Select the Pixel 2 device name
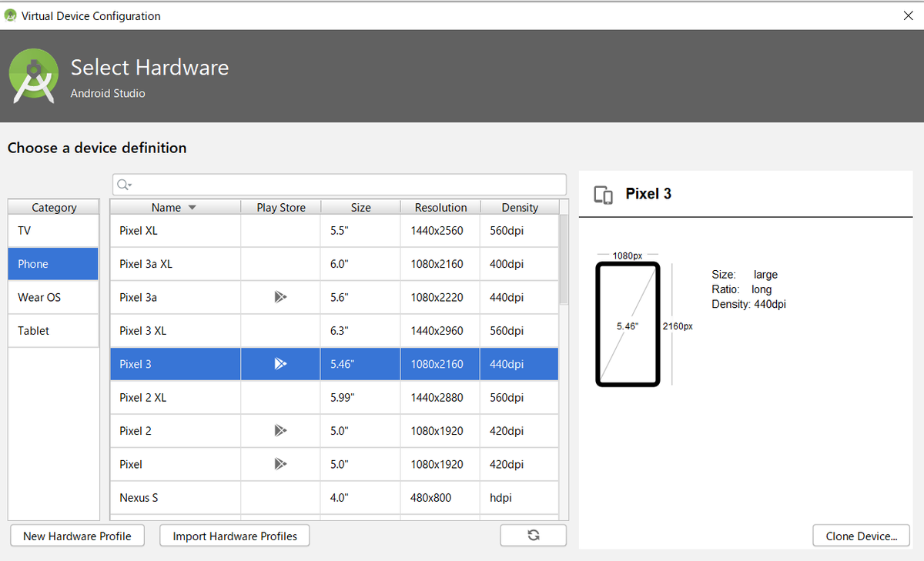 136,431
